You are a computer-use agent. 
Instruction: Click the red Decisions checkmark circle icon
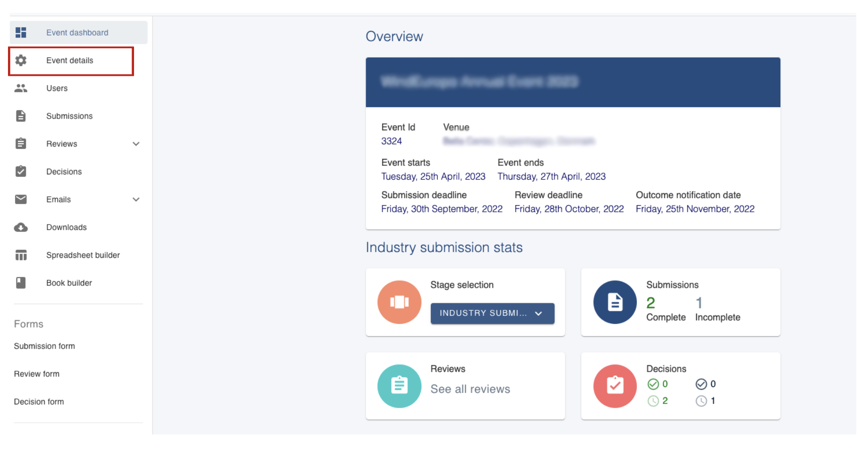click(x=615, y=386)
